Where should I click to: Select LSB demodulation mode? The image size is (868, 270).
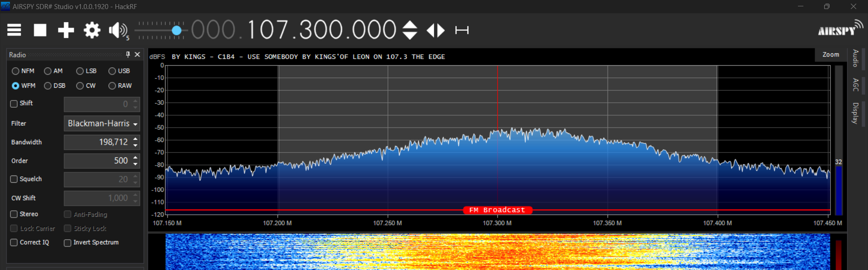click(86, 71)
